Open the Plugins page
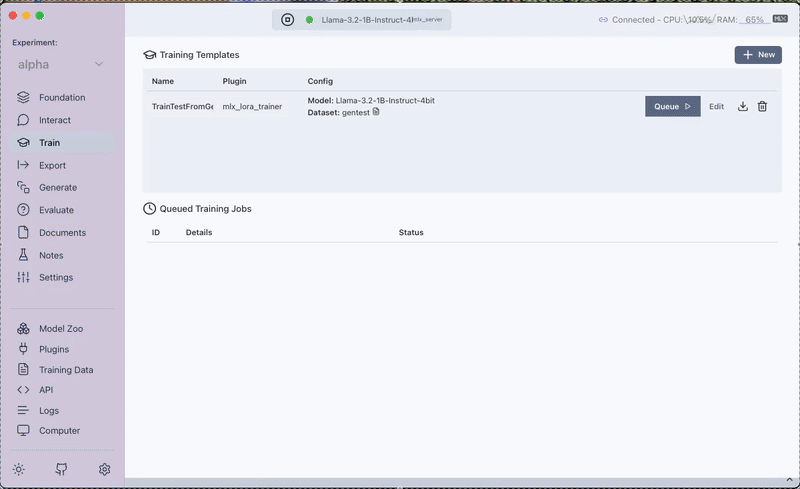This screenshot has height=489, width=800. tap(53, 349)
